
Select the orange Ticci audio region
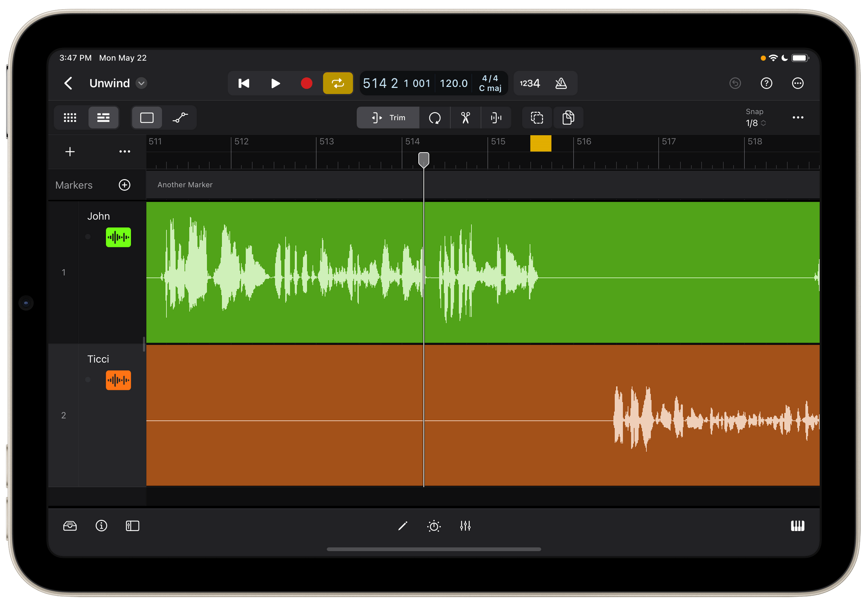coord(483,415)
